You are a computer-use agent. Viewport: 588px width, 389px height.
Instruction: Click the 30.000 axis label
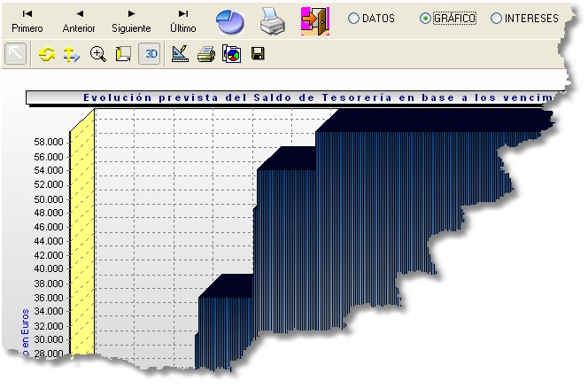pos(49,339)
